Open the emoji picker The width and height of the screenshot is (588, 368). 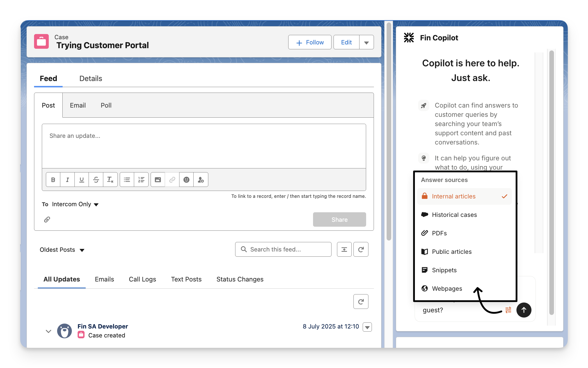coord(186,180)
